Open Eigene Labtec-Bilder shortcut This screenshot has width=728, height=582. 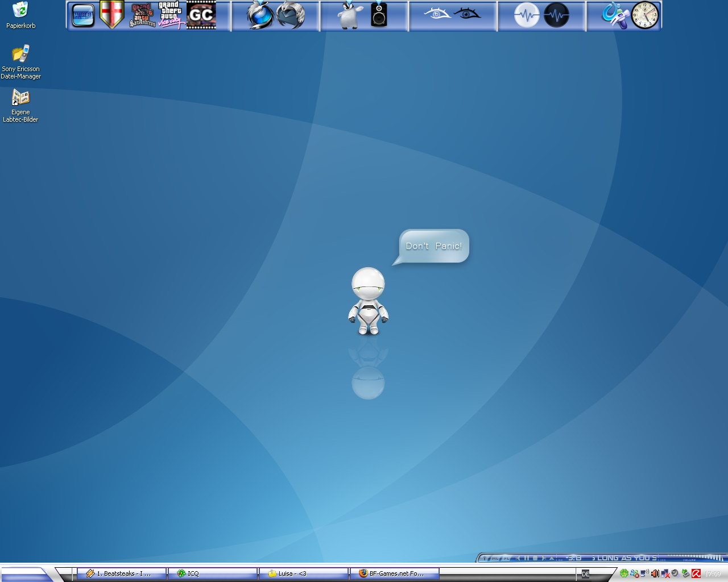20,106
